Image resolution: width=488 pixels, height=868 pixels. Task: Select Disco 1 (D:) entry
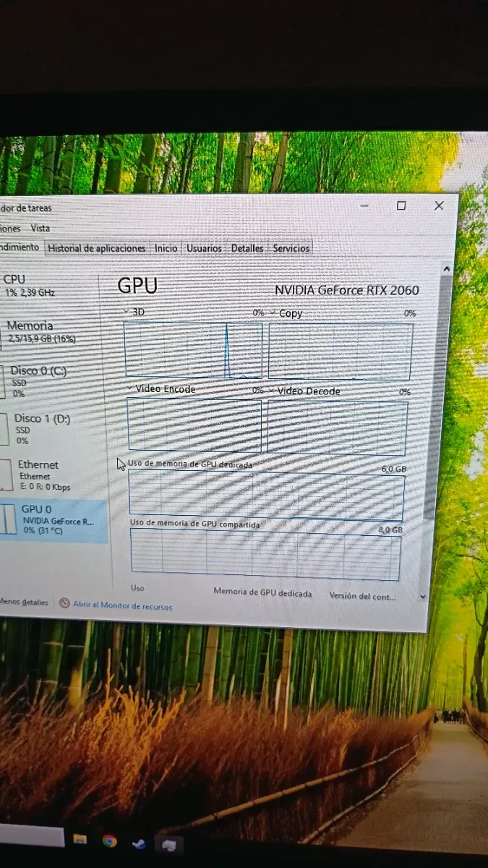52,428
